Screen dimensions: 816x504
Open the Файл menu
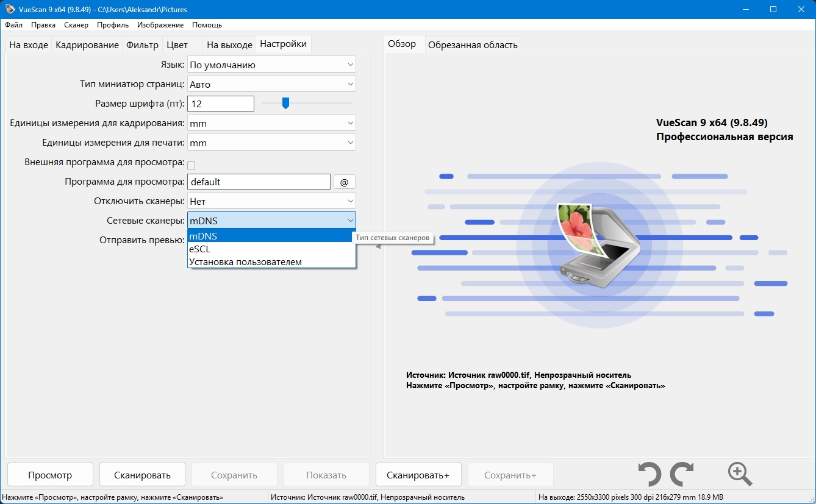tap(13, 25)
